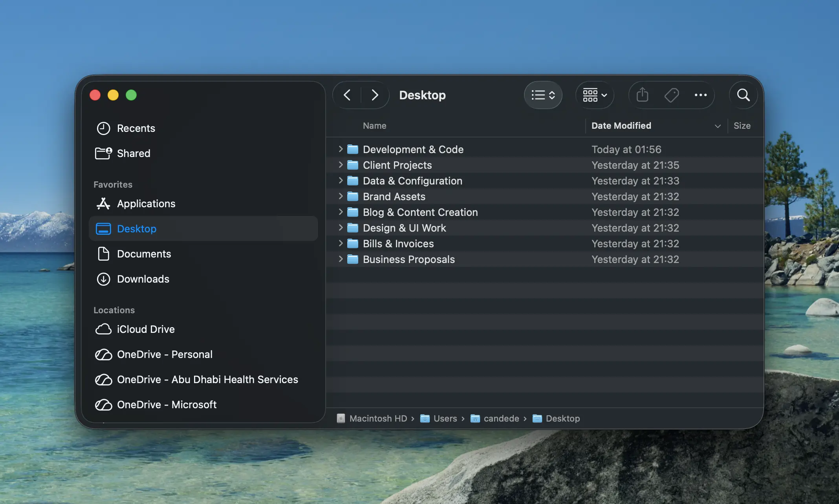Click the forward navigation arrow

coord(374,95)
